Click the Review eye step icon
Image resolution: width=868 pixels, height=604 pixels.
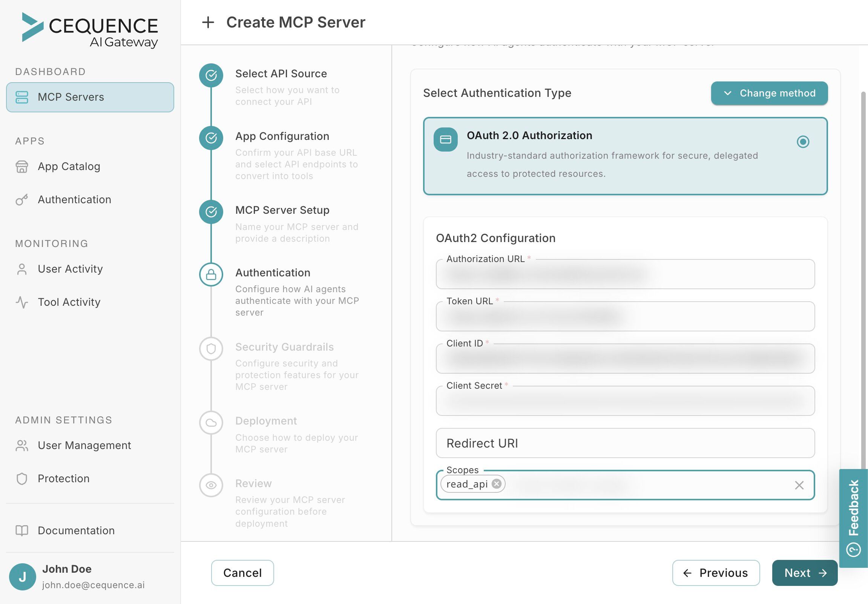[211, 485]
